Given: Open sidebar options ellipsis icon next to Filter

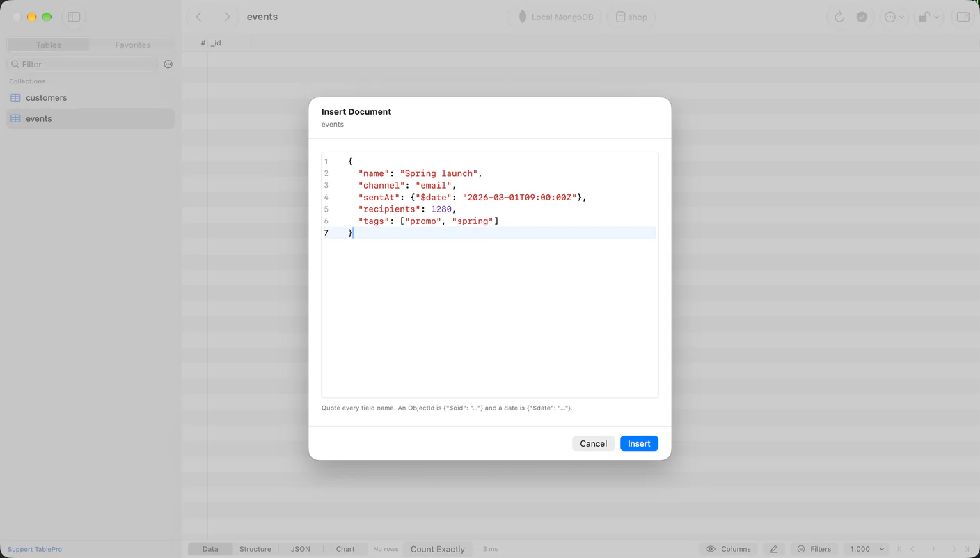Looking at the screenshot, I should [x=168, y=64].
